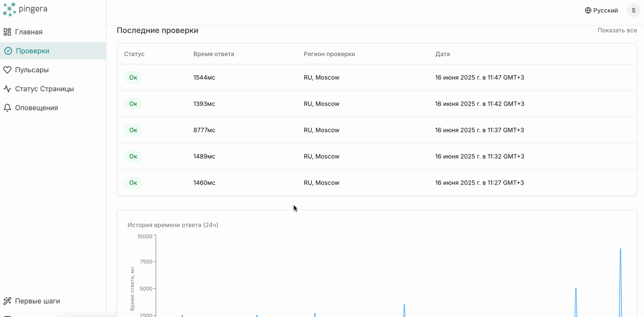Screen dimensions: 644x317
Task: Click the Дата column header
Action: point(442,54)
